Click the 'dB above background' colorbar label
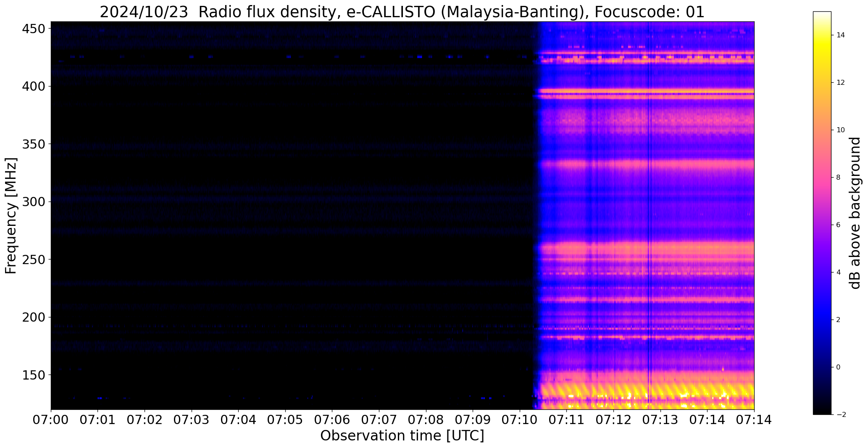868x448 pixels. click(x=855, y=213)
